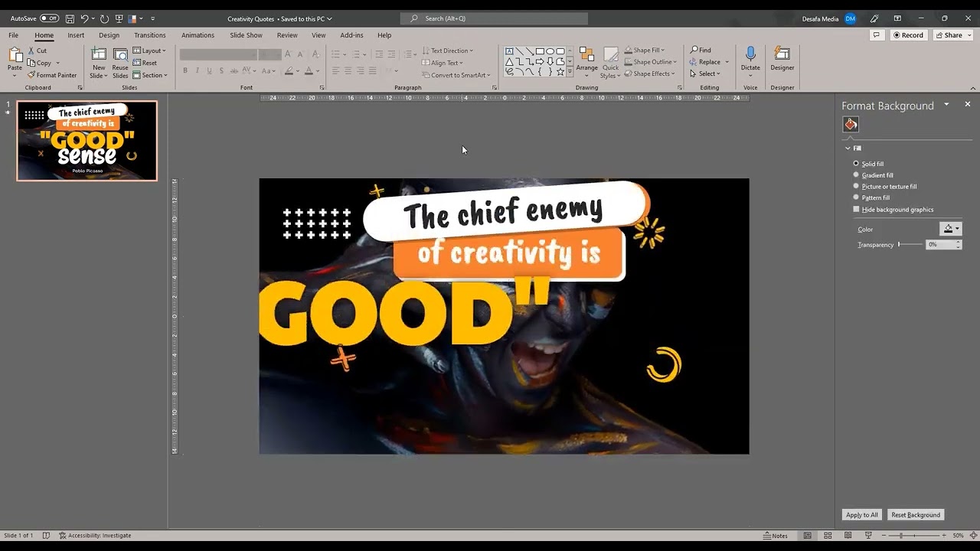Open the fill Color picker
980x551 pixels.
[x=950, y=229]
